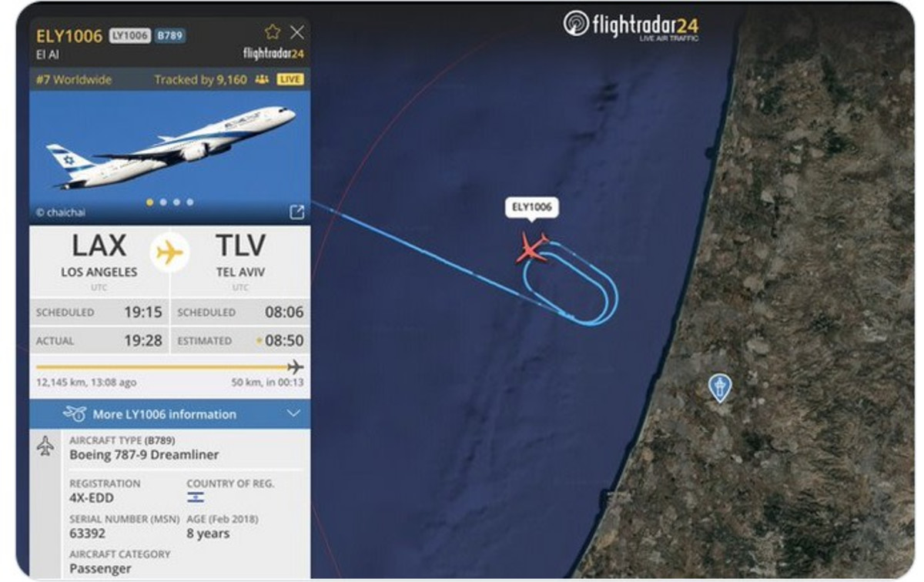Open the #7 Worldwide ranking link
Screen dimensions: 924x582
point(74,79)
